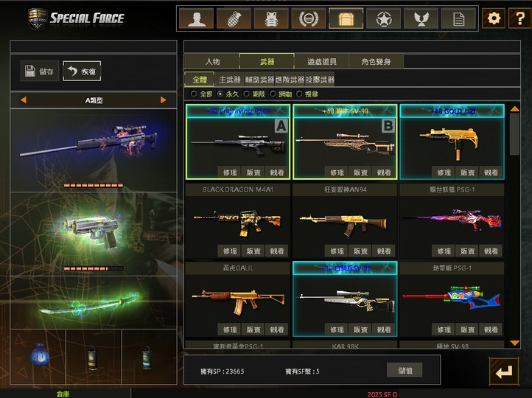Open the grenade shop icon

tap(234, 18)
